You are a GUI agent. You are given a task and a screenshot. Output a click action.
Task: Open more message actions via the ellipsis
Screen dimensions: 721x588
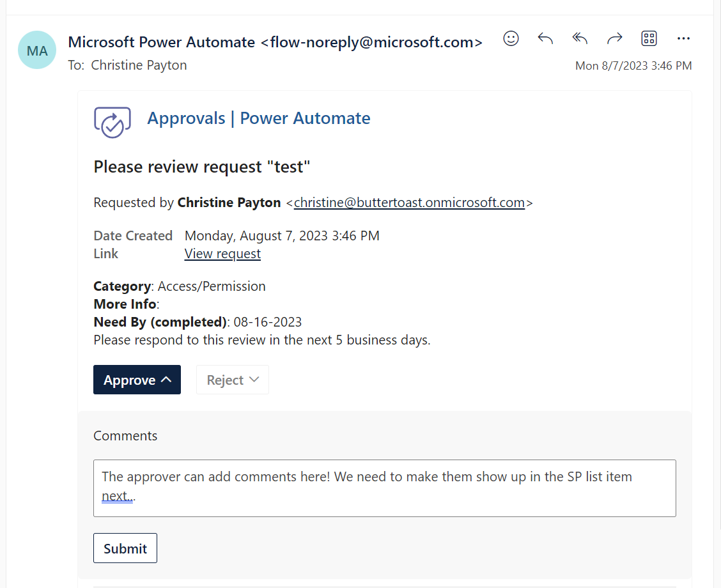tap(683, 38)
